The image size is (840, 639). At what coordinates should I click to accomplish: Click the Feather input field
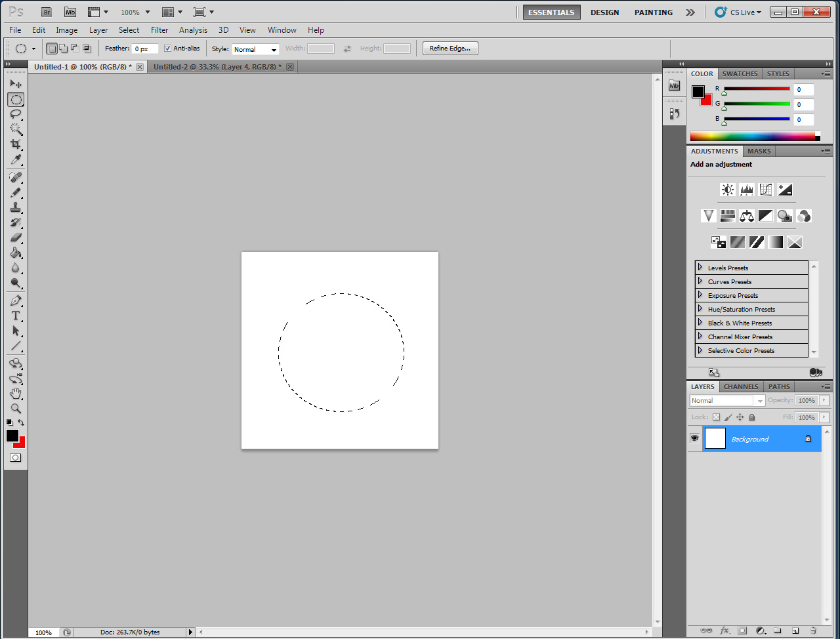[x=145, y=49]
